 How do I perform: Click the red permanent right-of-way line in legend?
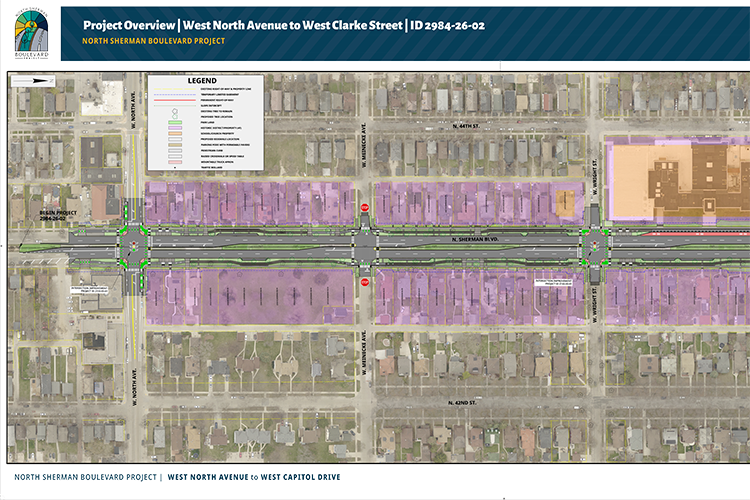click(175, 100)
